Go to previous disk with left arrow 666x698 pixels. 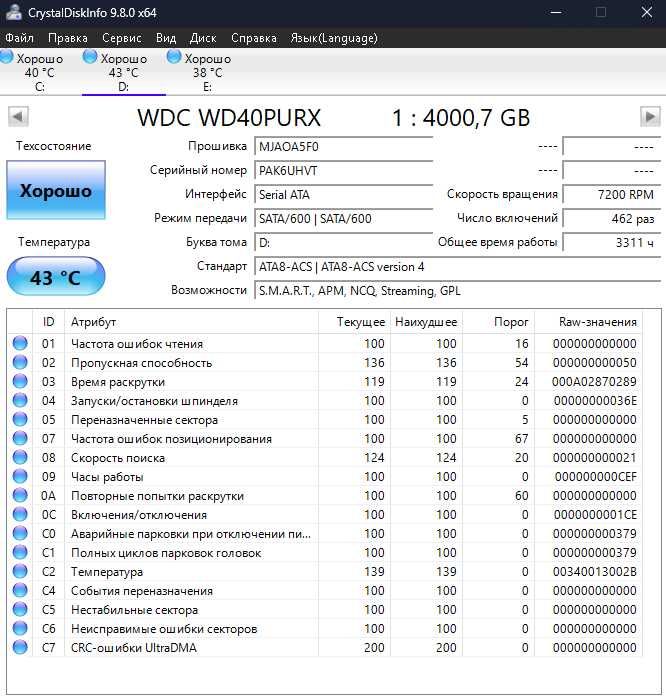click(x=18, y=117)
